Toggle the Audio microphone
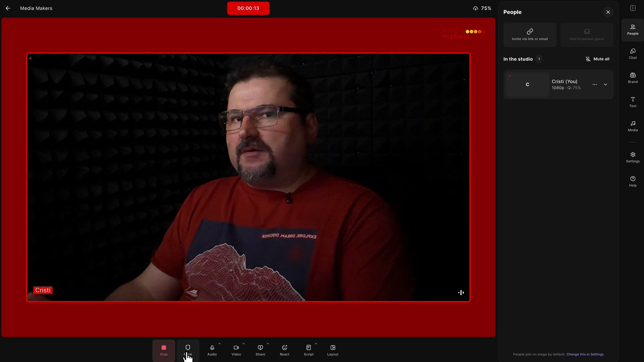 click(212, 350)
